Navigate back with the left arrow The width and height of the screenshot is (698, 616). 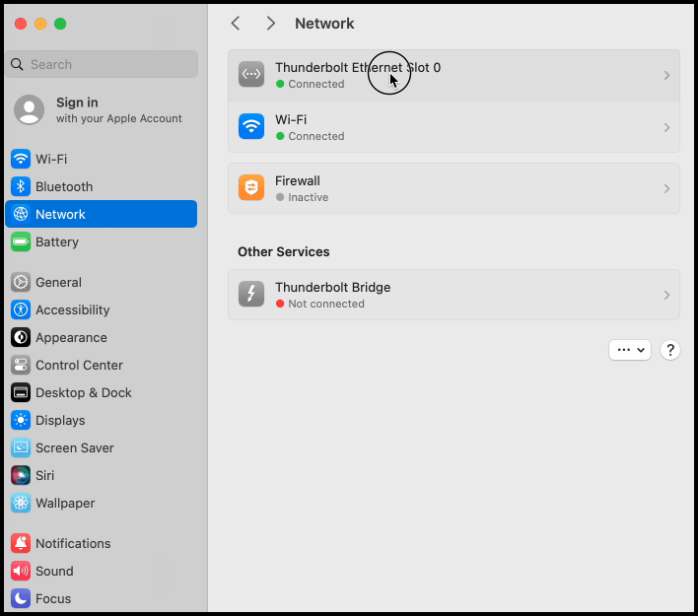[x=236, y=24]
